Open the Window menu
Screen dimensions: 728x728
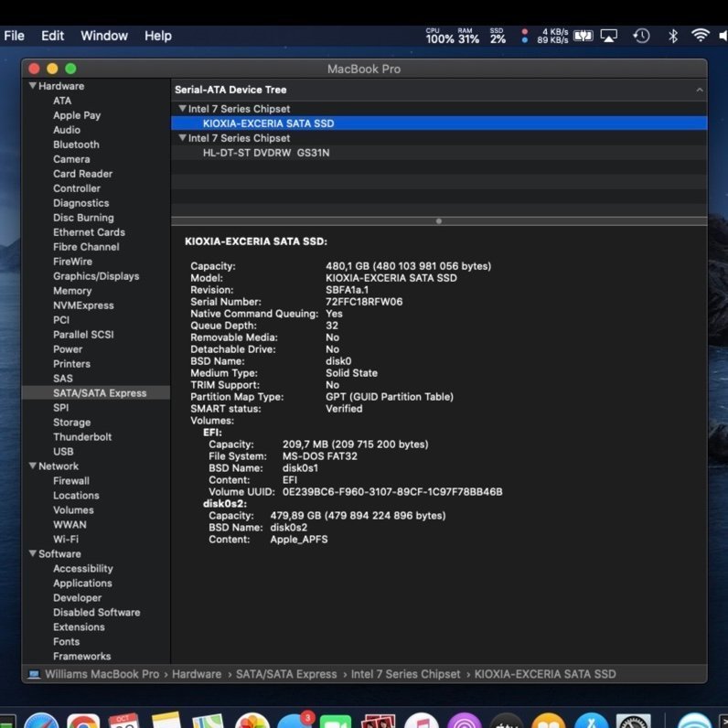(104, 36)
